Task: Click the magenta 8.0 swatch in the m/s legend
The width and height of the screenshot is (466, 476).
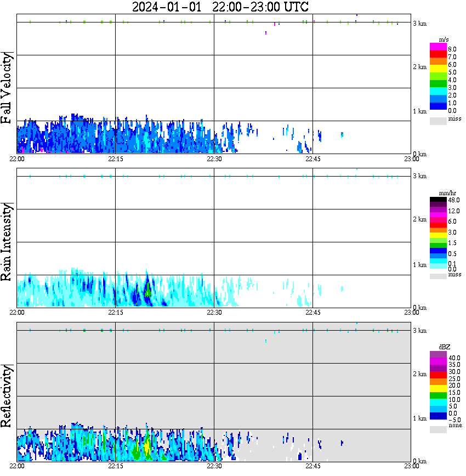Action: click(x=438, y=47)
